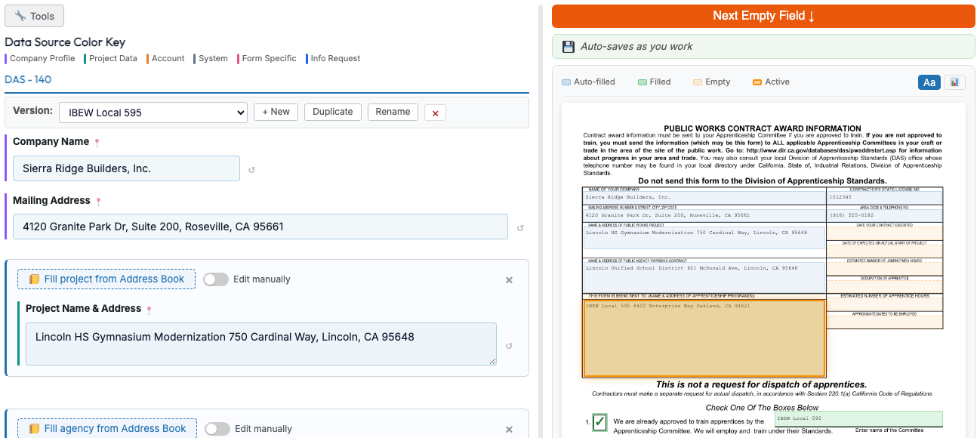Click the Active legend swatch
980x438 pixels.
coord(757,82)
